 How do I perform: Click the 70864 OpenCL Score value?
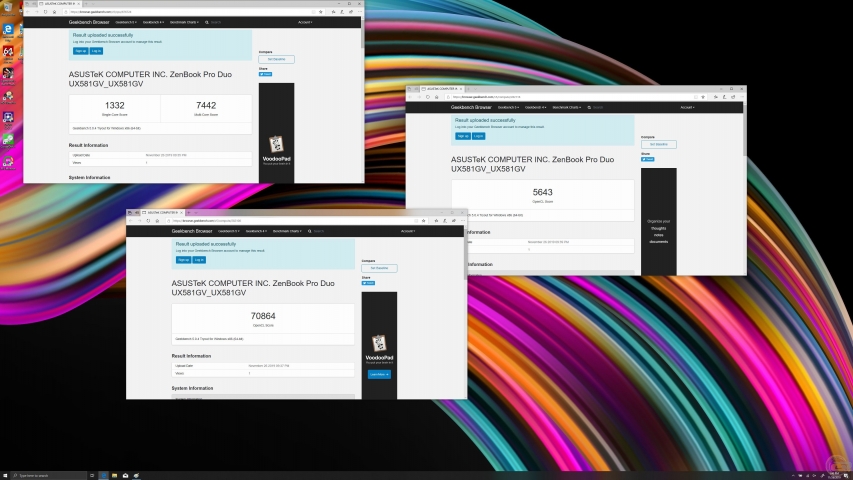click(x=263, y=316)
